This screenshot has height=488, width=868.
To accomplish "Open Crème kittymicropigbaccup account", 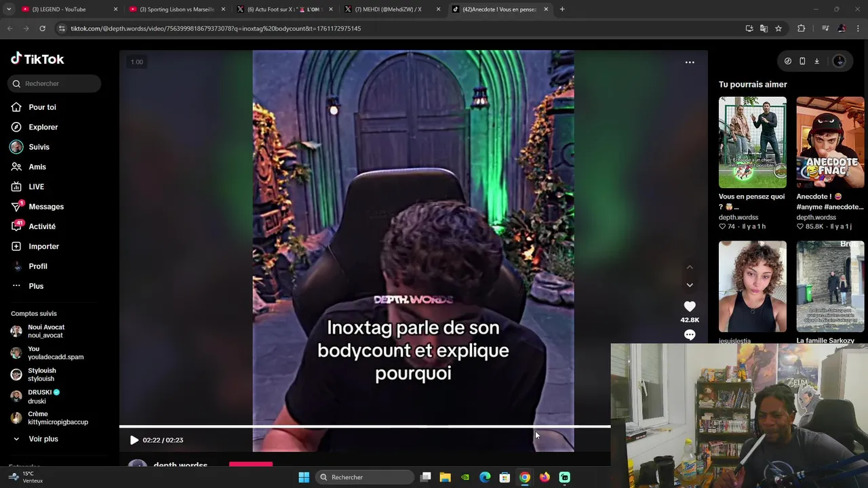I will 58,418.
